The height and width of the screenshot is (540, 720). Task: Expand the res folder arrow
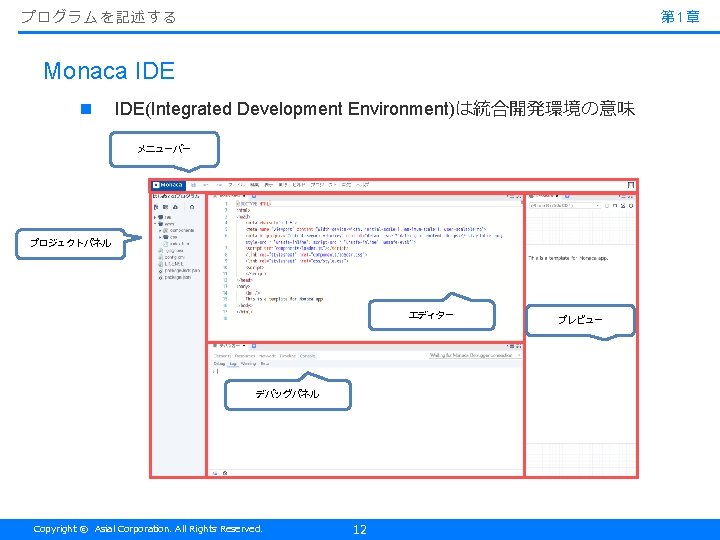[x=155, y=217]
